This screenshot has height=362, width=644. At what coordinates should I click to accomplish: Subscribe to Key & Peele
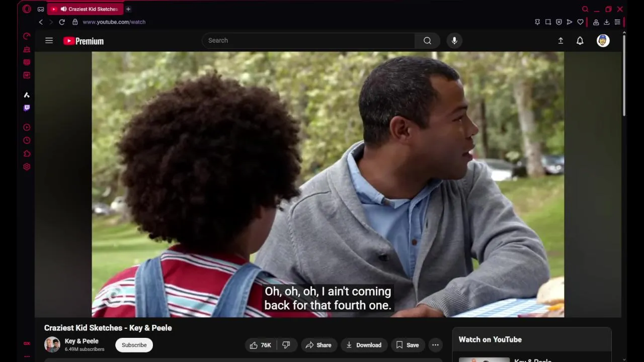(134, 345)
